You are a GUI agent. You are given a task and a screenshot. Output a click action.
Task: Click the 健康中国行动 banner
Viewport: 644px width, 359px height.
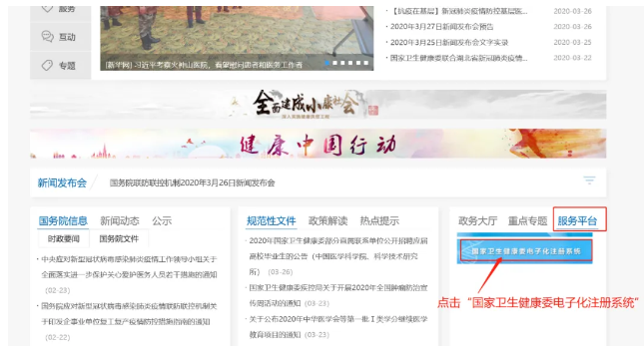(318, 144)
